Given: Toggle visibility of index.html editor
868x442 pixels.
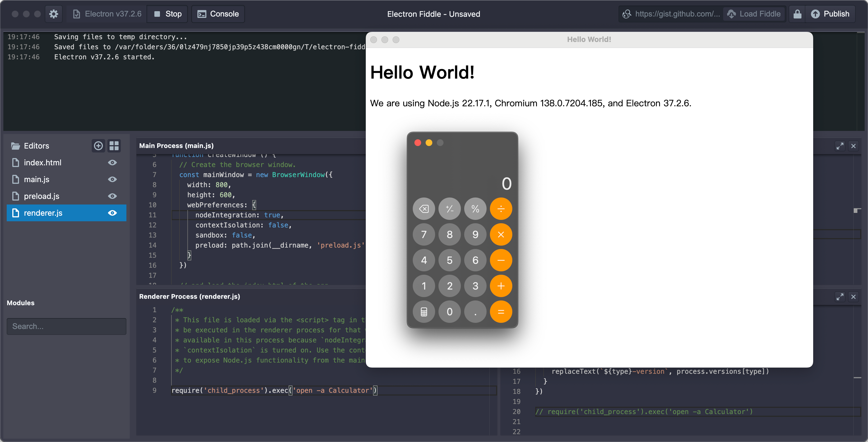Looking at the screenshot, I should pos(112,163).
